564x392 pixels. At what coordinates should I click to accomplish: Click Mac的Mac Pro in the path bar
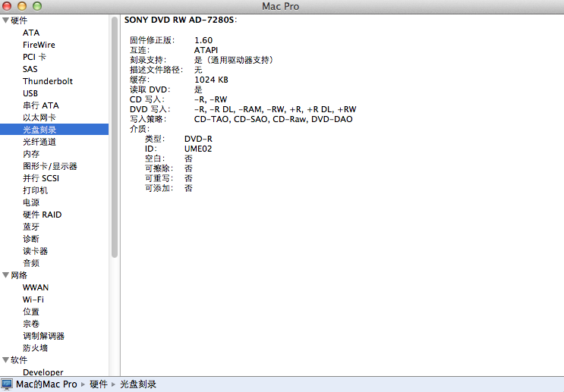point(46,384)
